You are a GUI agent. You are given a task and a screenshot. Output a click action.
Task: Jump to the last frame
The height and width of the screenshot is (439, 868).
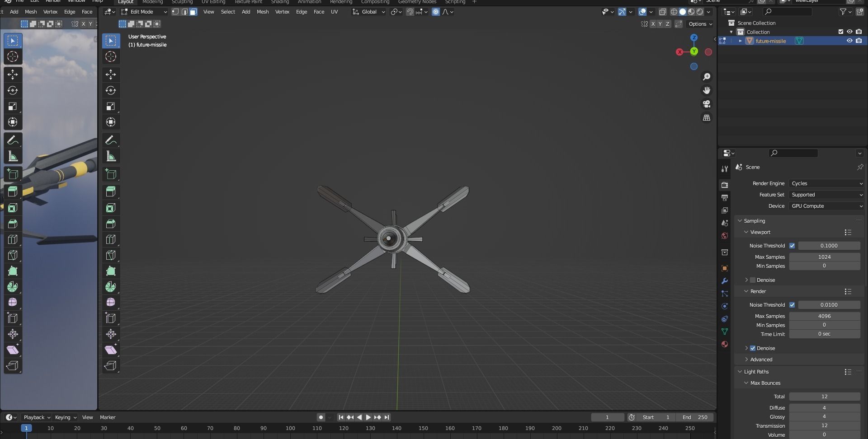coord(387,417)
